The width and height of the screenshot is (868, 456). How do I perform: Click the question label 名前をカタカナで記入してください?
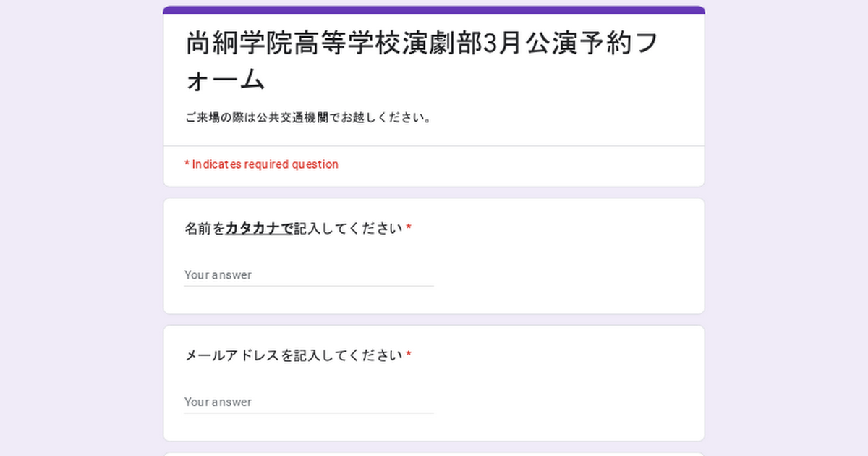(293, 229)
